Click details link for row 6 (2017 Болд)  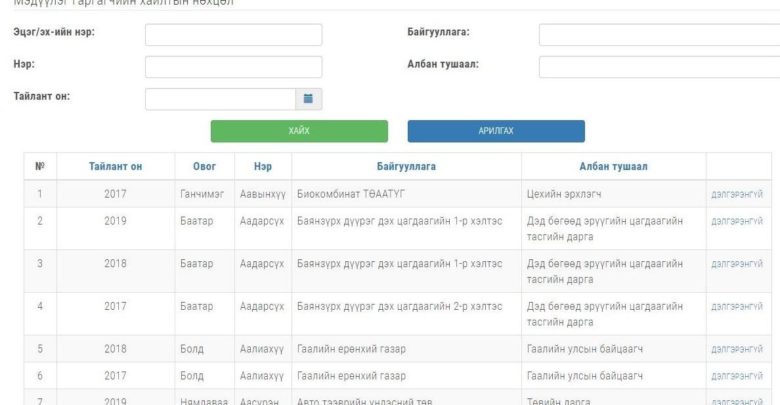[738, 375]
